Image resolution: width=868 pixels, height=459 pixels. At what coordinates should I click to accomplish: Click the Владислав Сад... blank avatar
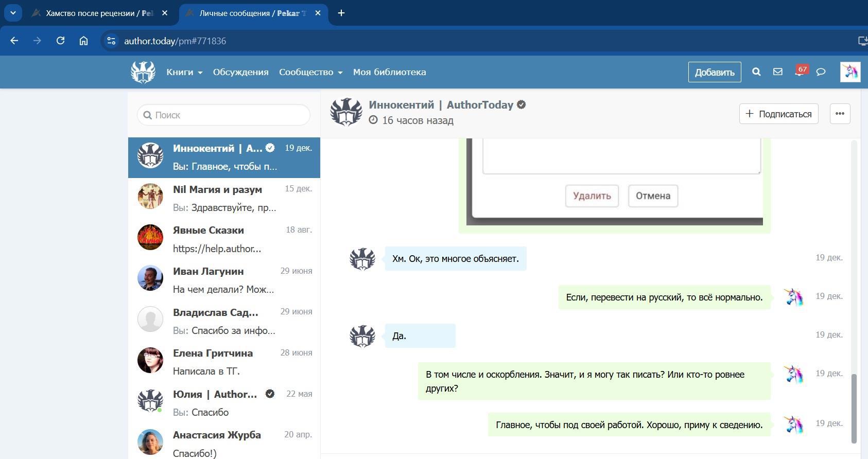(150, 319)
